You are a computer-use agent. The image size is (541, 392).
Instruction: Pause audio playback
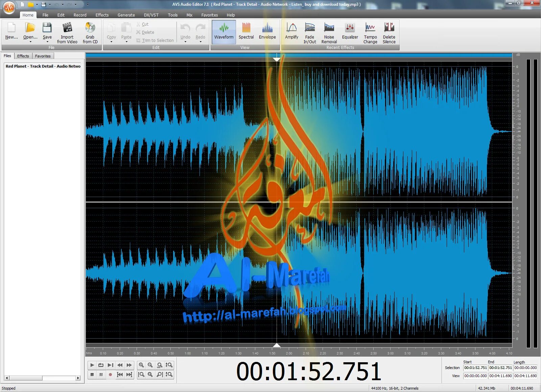(x=101, y=374)
